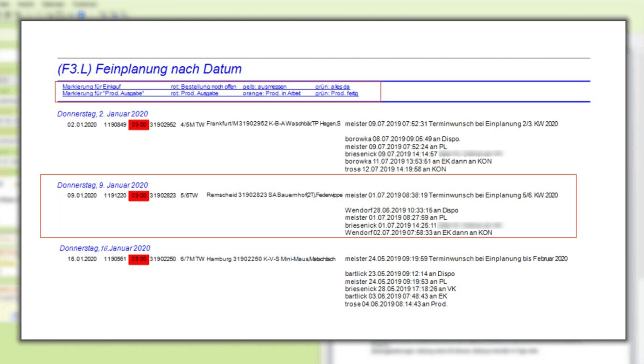Viewport: 644px width, 364px height.
Task: Select "gelb: ausmessen" legend entry
Action: (x=264, y=87)
